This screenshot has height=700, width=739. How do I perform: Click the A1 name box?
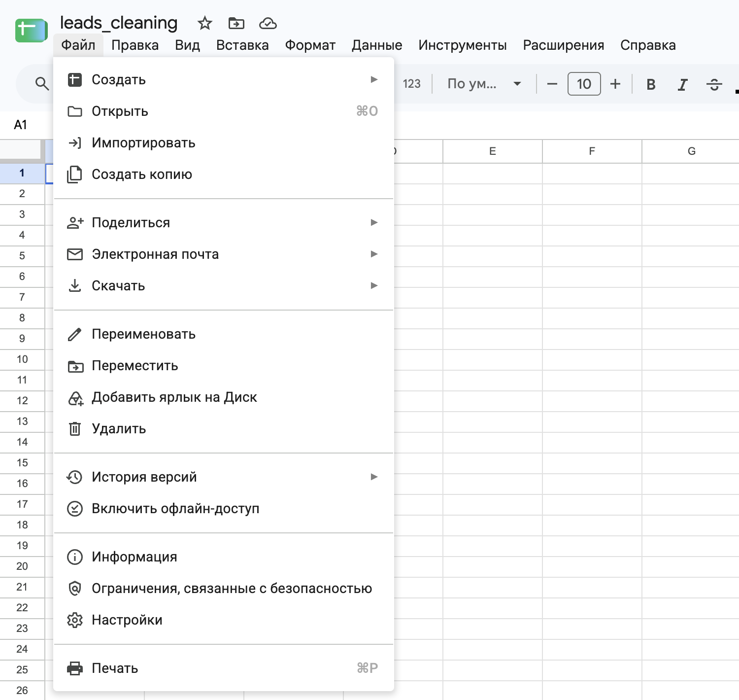(21, 125)
